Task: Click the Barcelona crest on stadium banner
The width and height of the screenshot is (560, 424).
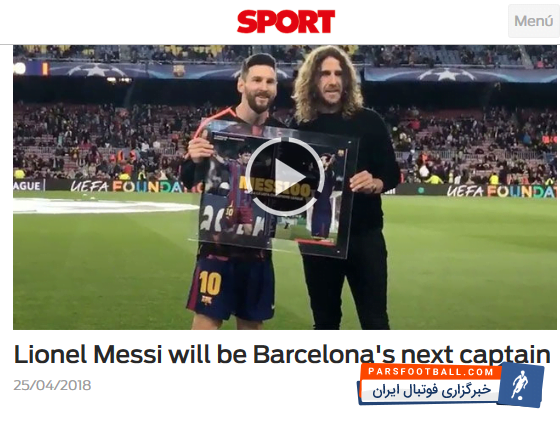Action: coord(179,70)
